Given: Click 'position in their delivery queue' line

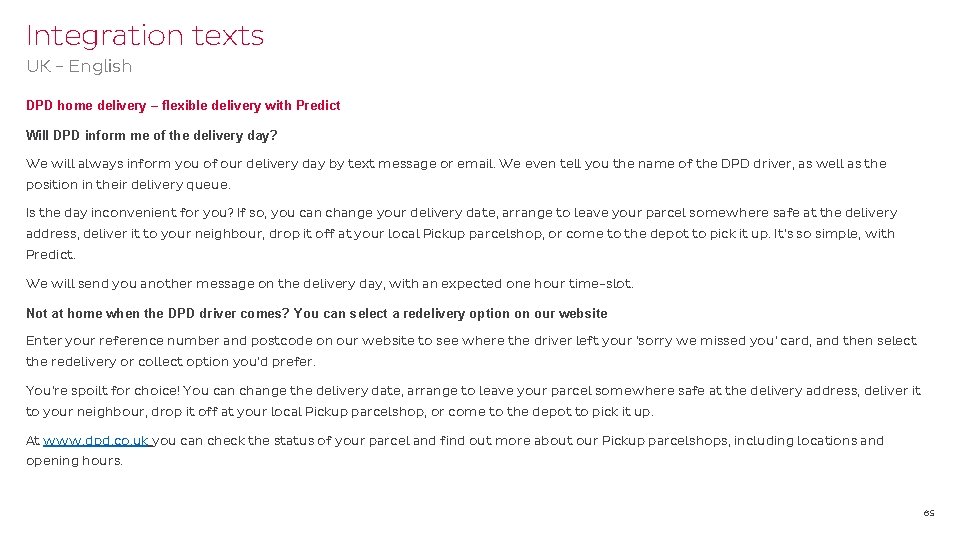Looking at the screenshot, I should pos(128,184).
